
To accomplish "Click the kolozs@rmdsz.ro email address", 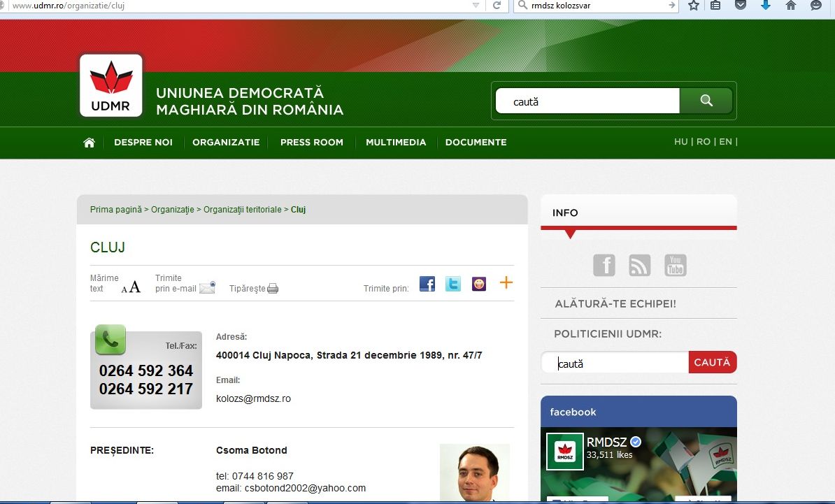I will click(253, 398).
